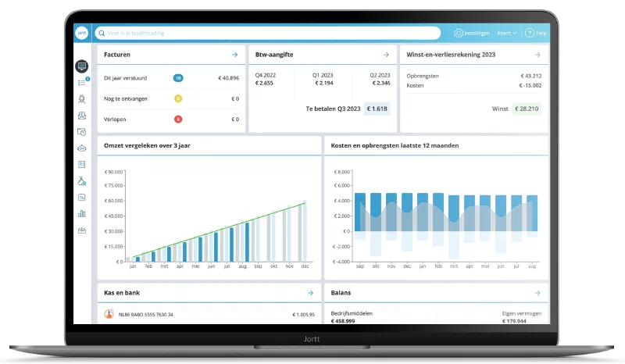Click the 'Balans' card title
Screen dimensions: 625x364
(341, 293)
